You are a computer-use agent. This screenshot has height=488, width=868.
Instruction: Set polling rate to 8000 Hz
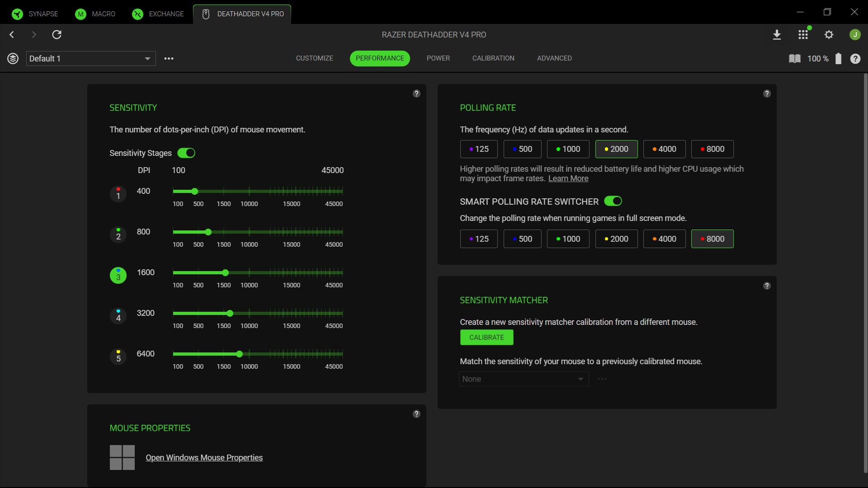[x=712, y=149]
